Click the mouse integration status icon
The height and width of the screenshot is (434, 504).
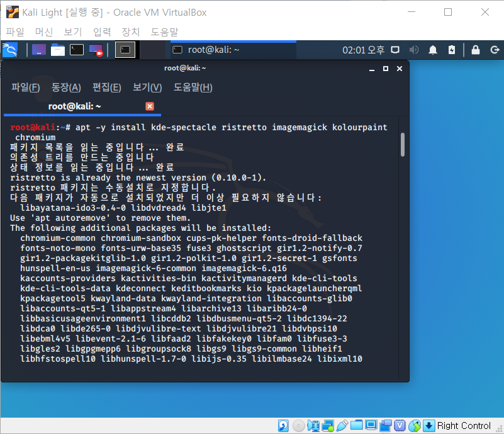coord(415,426)
